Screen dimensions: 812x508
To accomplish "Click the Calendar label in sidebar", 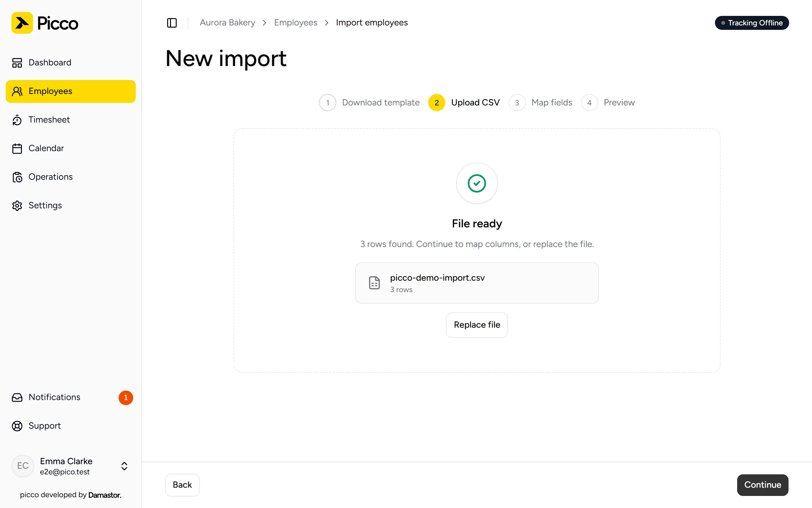I will tap(46, 148).
